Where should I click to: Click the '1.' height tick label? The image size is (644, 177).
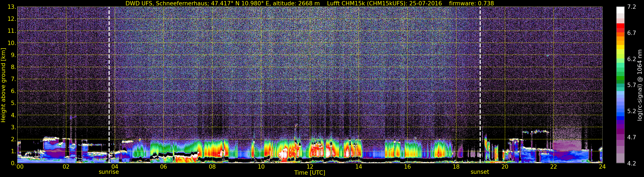click(13, 151)
